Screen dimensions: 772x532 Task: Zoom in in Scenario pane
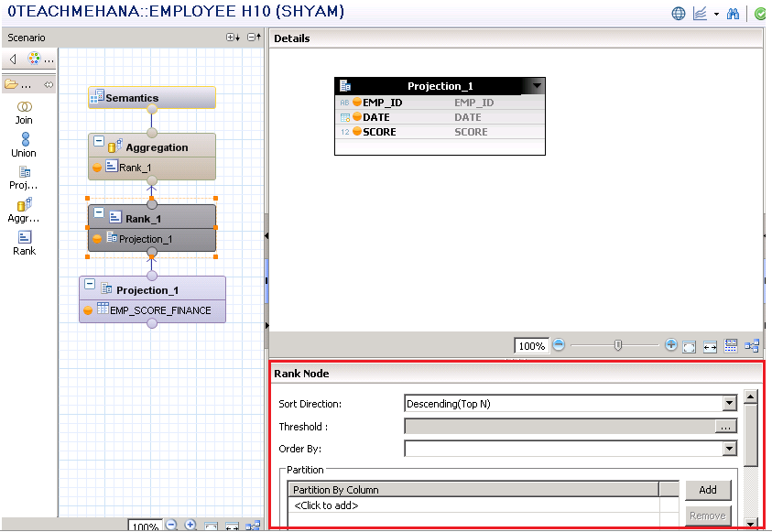(190, 525)
